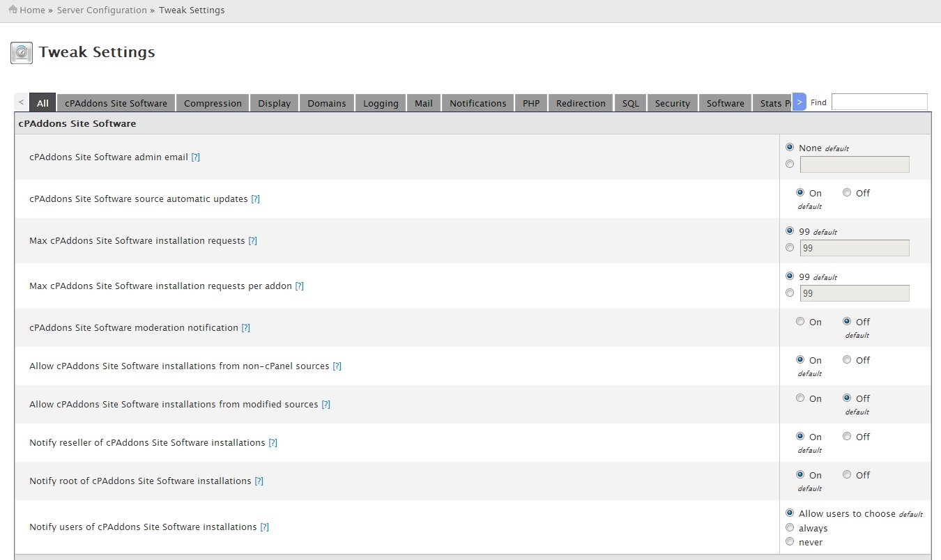Select always notify users option
Screen dimensions: 941x560
point(790,527)
